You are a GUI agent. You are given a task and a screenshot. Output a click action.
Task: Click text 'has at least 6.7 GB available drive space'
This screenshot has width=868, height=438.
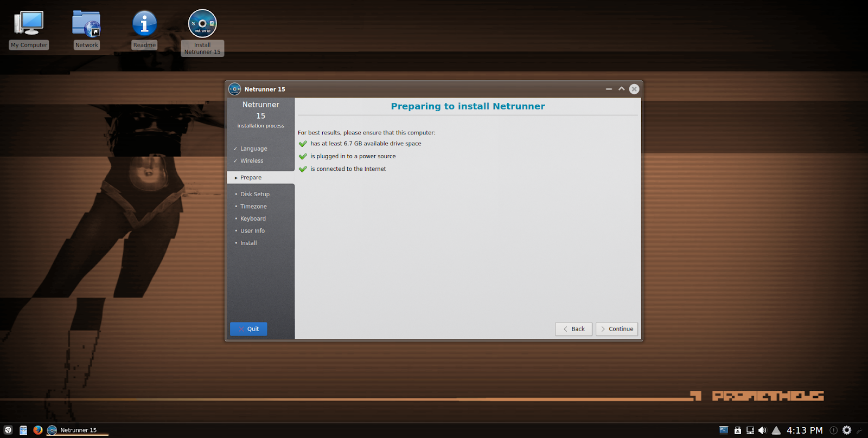pyautogui.click(x=366, y=144)
